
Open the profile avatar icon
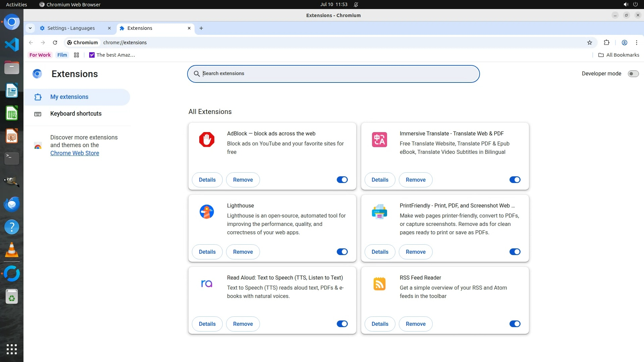click(625, 43)
